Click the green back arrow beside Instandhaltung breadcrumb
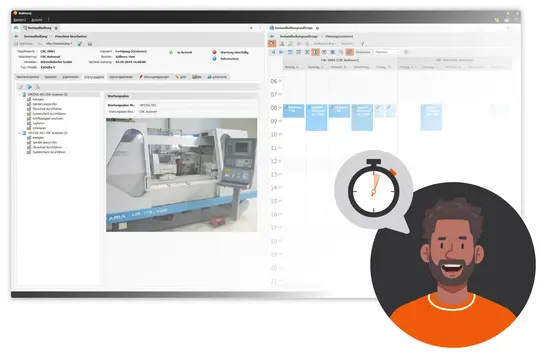Screen dimensions: 544x363 coord(16,36)
